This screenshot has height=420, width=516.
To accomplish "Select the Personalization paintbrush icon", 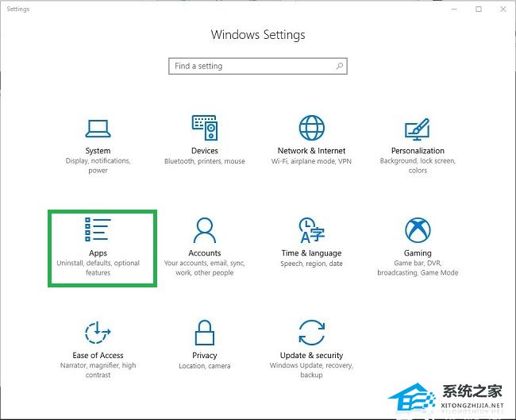I will tap(418, 127).
